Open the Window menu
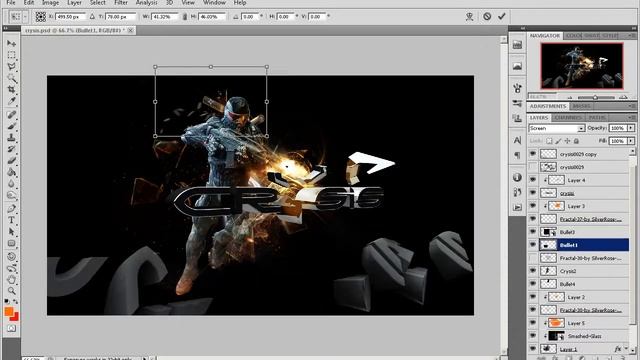 (214, 3)
